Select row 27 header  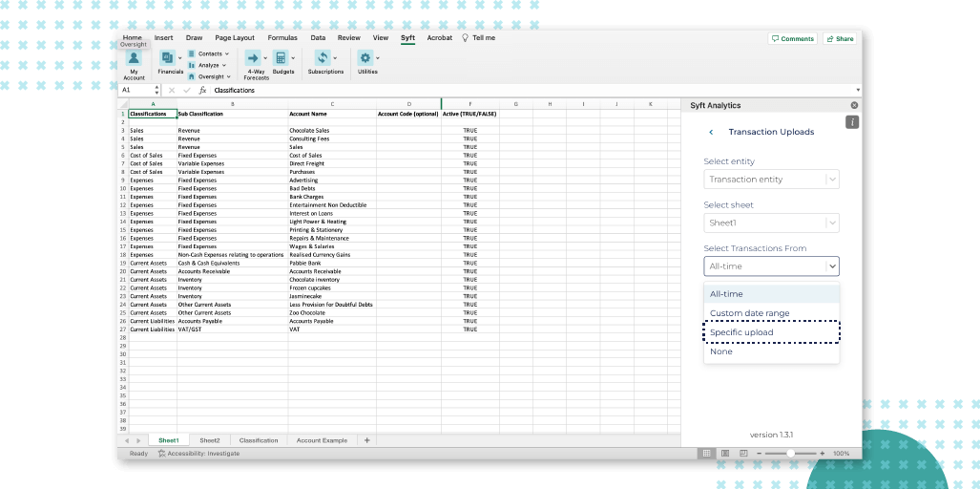[x=123, y=329]
